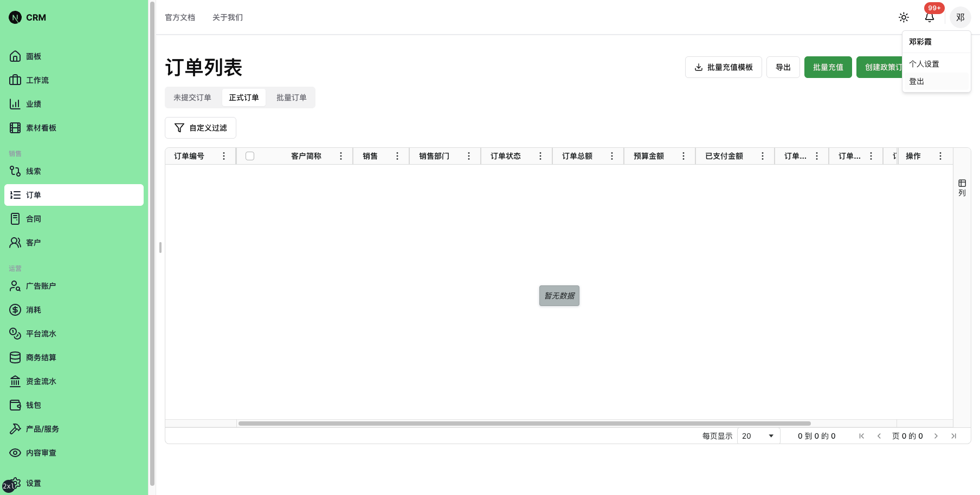Select 登出 in the user menu
The height and width of the screenshot is (495, 980).
[917, 81]
